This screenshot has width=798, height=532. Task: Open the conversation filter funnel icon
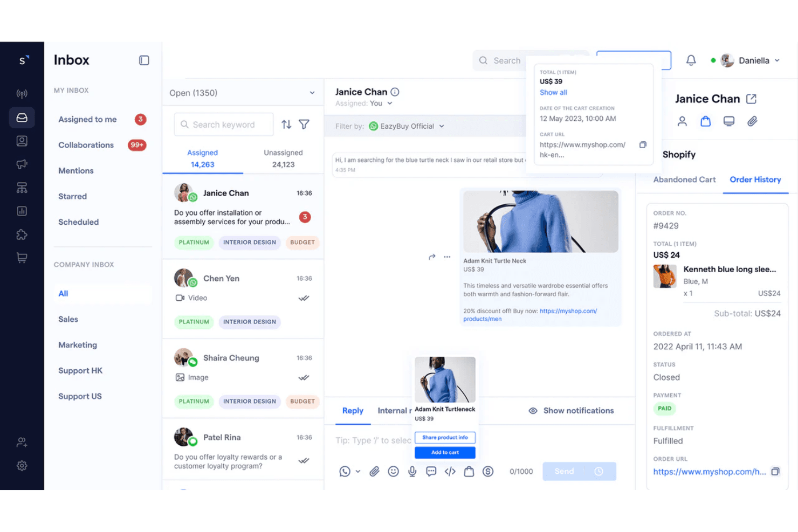click(304, 125)
